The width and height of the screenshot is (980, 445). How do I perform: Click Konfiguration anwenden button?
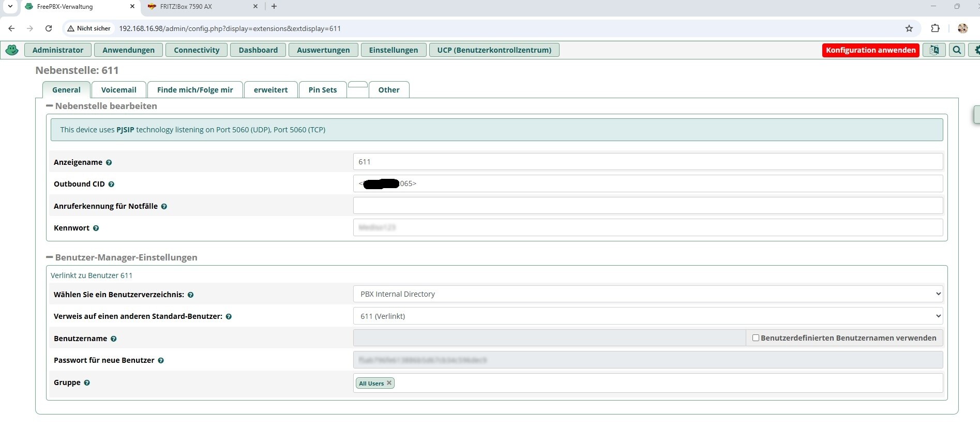coord(870,50)
